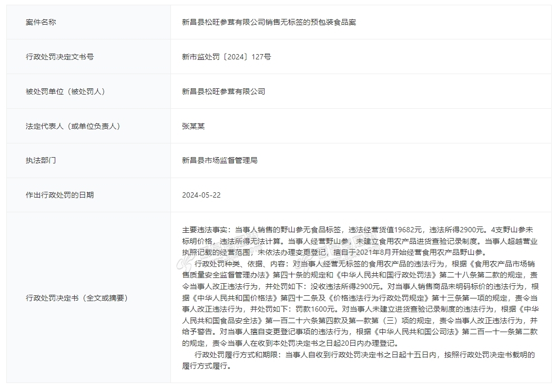Select the case title mentioning 销售无标签的预包装食品案

[269, 22]
